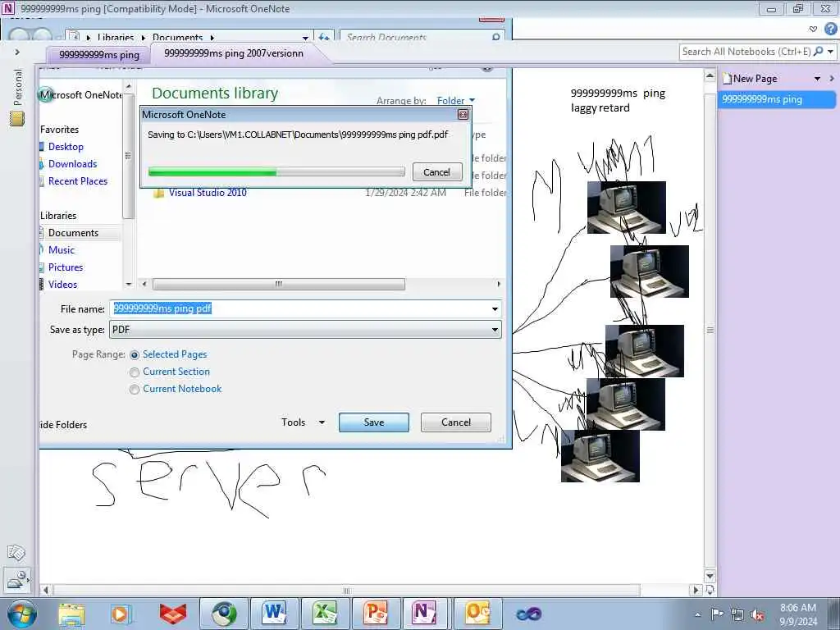Click Hide Folders button
The width and height of the screenshot is (840, 630).
click(63, 425)
